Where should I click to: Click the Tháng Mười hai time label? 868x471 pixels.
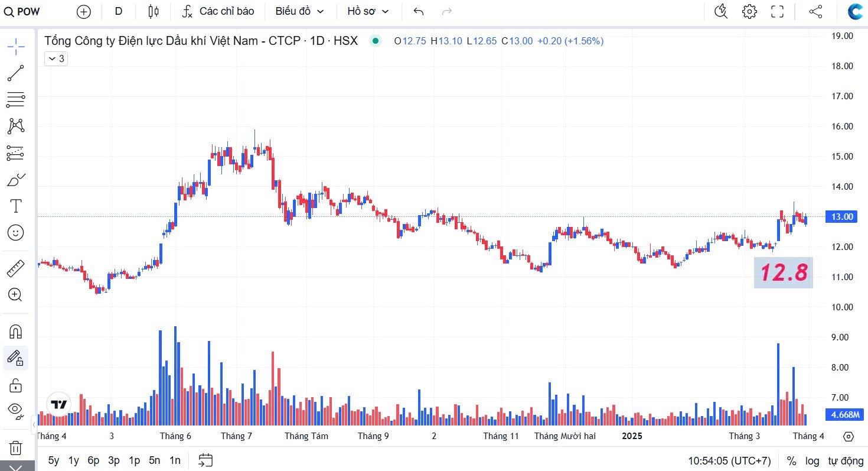click(x=565, y=436)
